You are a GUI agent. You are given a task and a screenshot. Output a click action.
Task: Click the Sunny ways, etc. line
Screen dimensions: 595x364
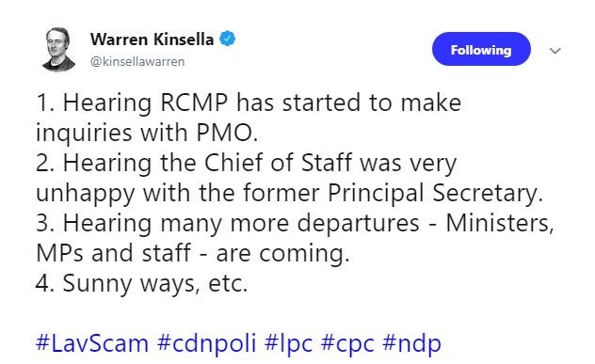click(x=141, y=284)
